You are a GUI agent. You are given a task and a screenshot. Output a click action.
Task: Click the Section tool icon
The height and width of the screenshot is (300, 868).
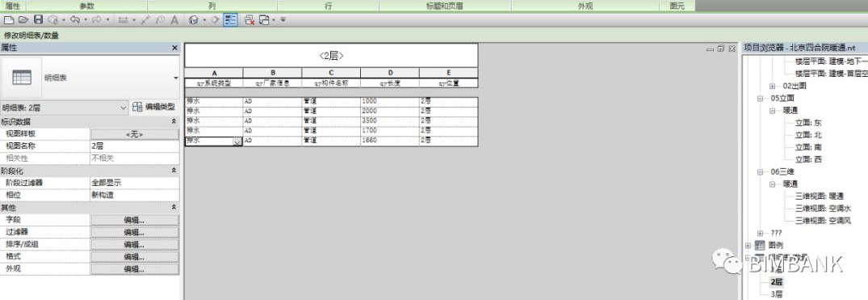[x=216, y=20]
